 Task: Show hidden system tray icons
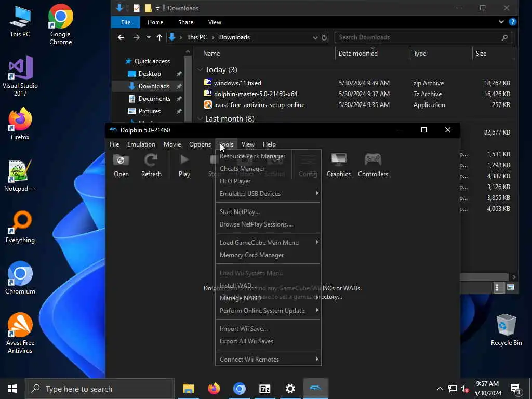point(440,389)
